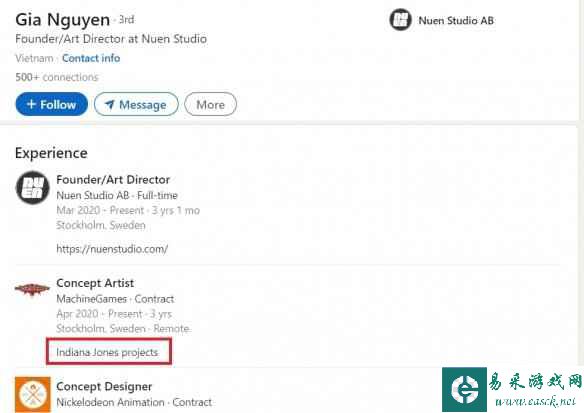Open the Nickelodeon Animation orange logo
Screen dimensions: 584x413
coord(33,394)
